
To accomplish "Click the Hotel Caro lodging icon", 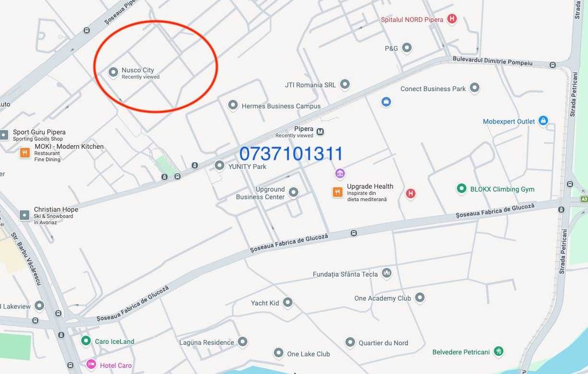I will pos(91,364).
